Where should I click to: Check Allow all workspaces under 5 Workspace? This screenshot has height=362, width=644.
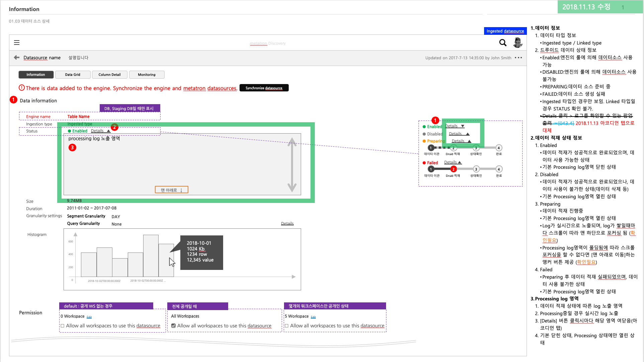tap(286, 325)
